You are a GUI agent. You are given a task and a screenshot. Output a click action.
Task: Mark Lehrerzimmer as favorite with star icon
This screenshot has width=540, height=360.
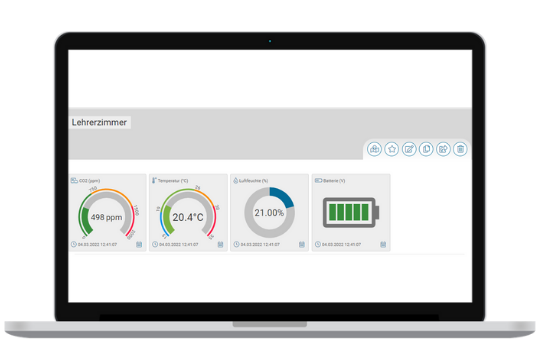[392, 149]
